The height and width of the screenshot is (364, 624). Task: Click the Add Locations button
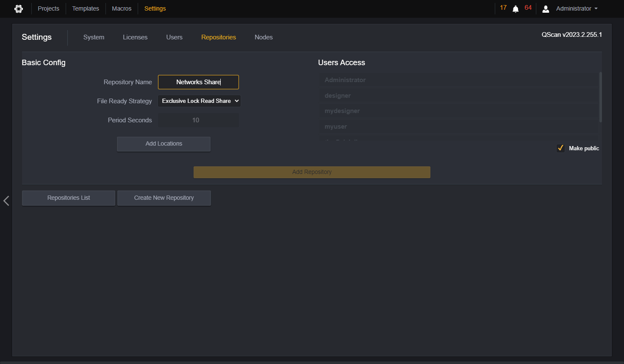164,144
